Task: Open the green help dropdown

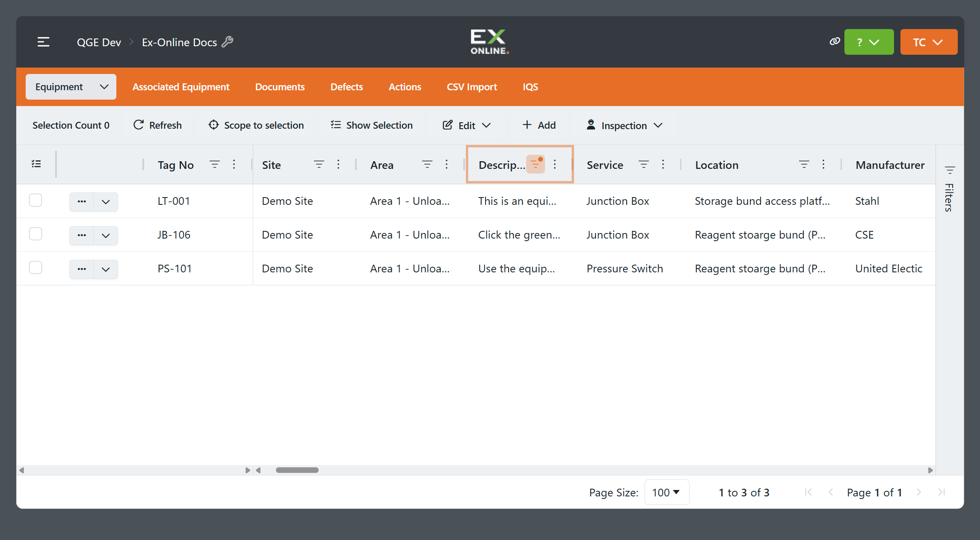Action: [869, 42]
